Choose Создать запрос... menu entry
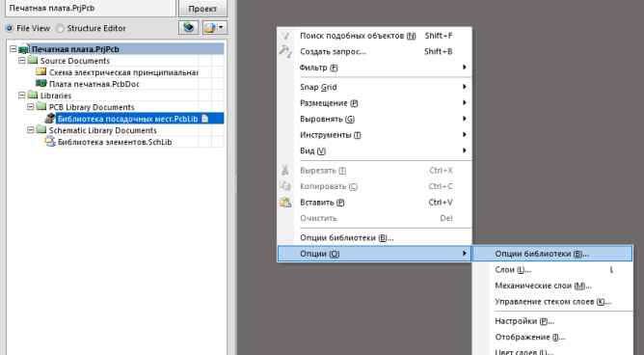This screenshot has width=644, height=355. coord(375,51)
